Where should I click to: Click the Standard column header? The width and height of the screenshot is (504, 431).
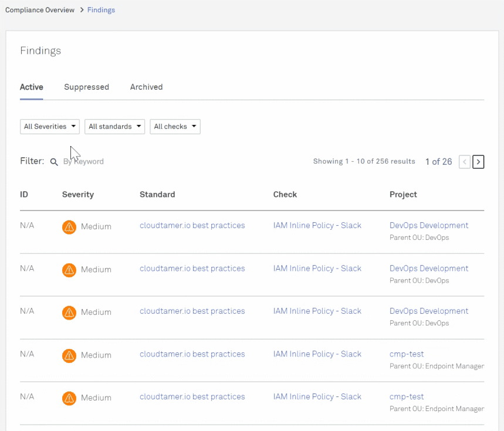[x=157, y=195]
